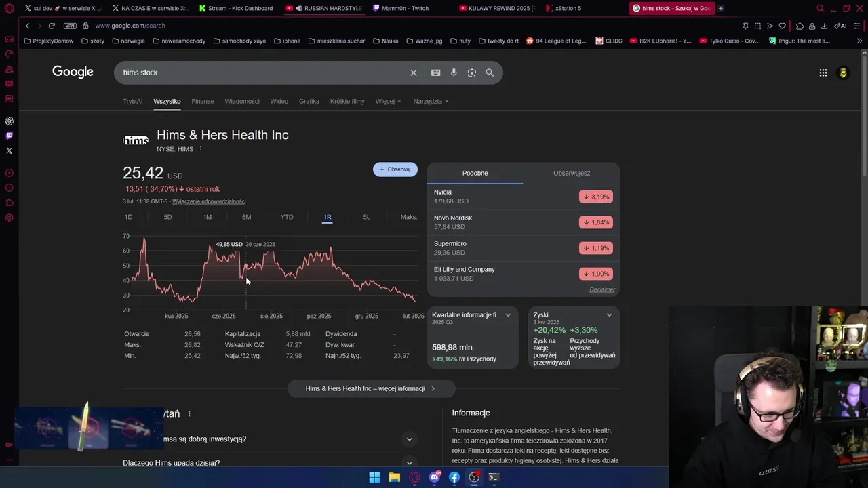Clear the Google search box
The height and width of the screenshot is (488, 868).
point(413,73)
